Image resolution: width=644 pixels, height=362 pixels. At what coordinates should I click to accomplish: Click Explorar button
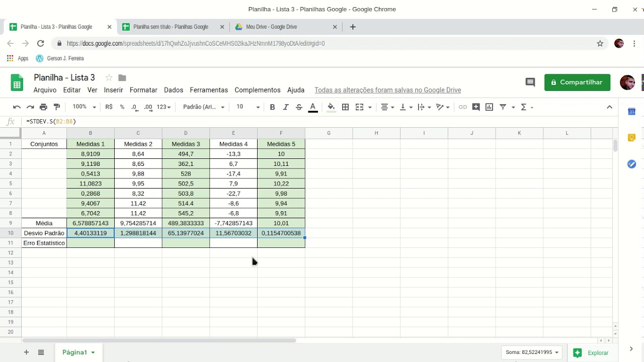[x=591, y=353]
